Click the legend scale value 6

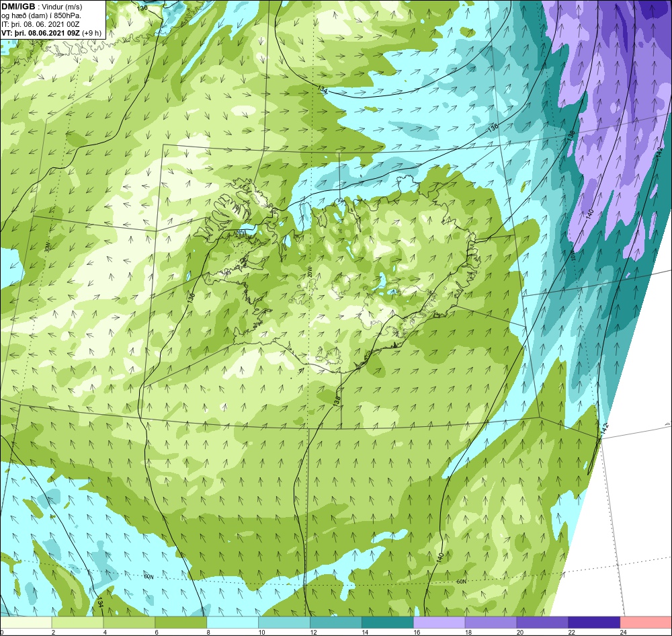(157, 632)
